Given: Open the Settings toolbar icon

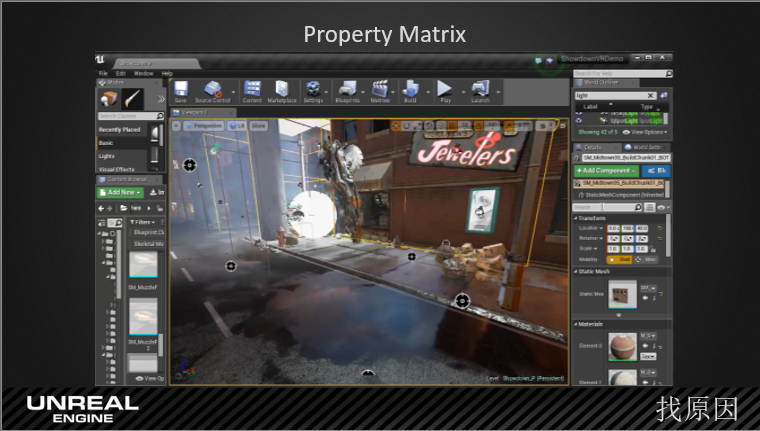Looking at the screenshot, I should 313,91.
